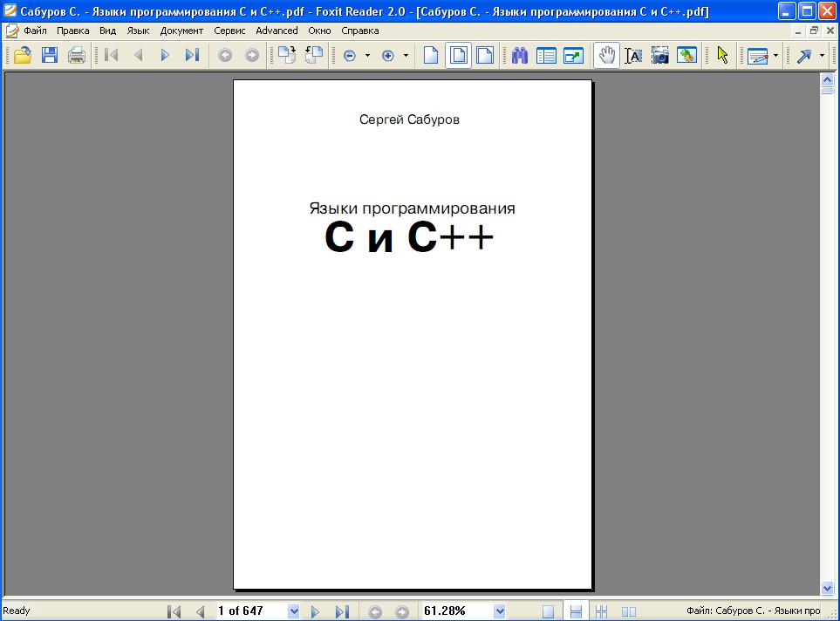
Task: Switch to single page layout
Action: click(x=548, y=611)
